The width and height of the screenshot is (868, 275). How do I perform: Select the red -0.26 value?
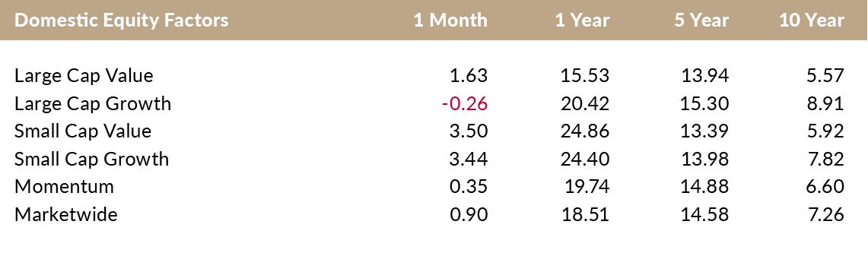[465, 103]
